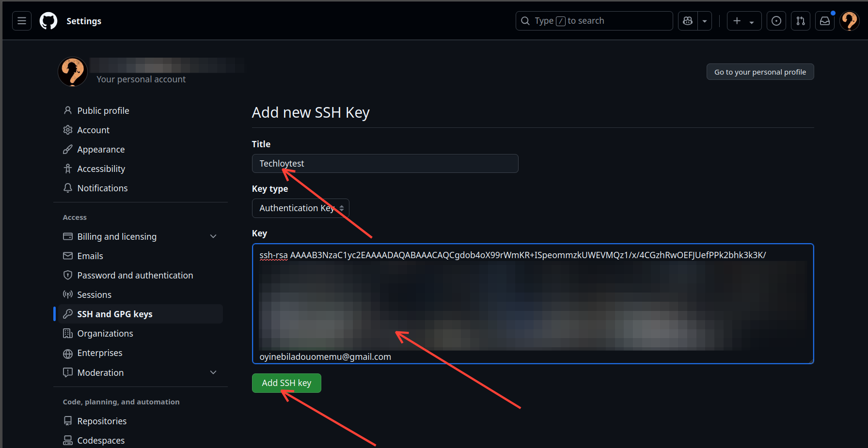This screenshot has width=868, height=448.
Task: Open the hamburger navigation menu
Action: [x=22, y=21]
